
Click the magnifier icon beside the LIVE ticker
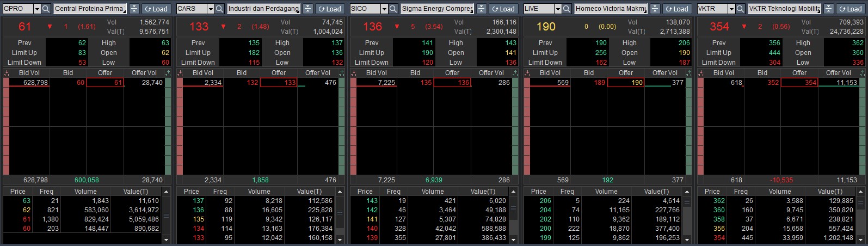(567, 9)
